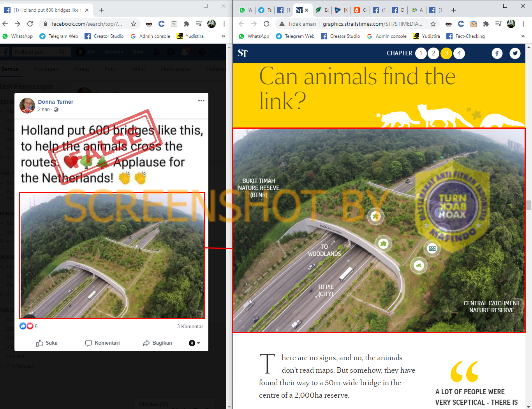Open Yudistira bookmark in left window
The height and width of the screenshot is (409, 532).
190,36
